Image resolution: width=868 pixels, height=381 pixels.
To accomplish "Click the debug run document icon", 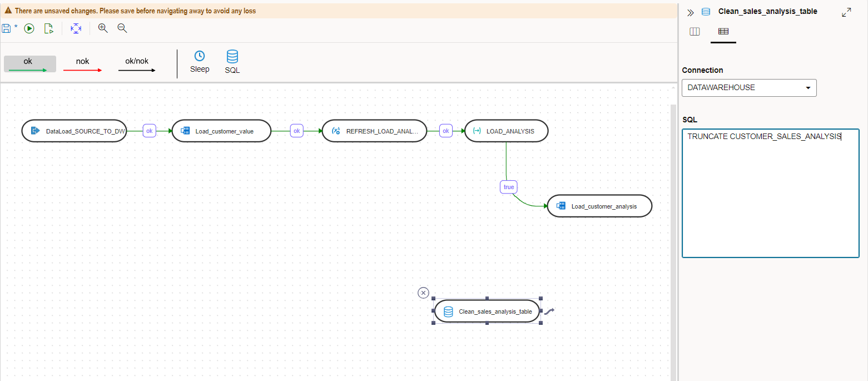I will pyautogui.click(x=48, y=28).
